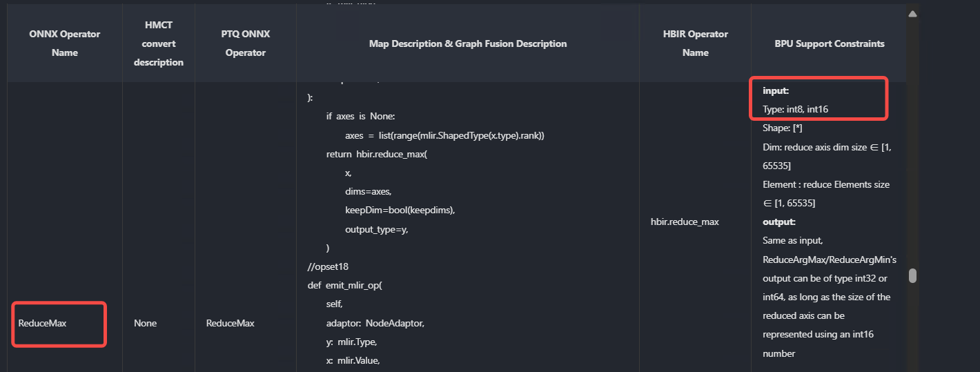Select the Map Description & Graph Fusion header
This screenshot has height=372, width=980.
point(468,43)
